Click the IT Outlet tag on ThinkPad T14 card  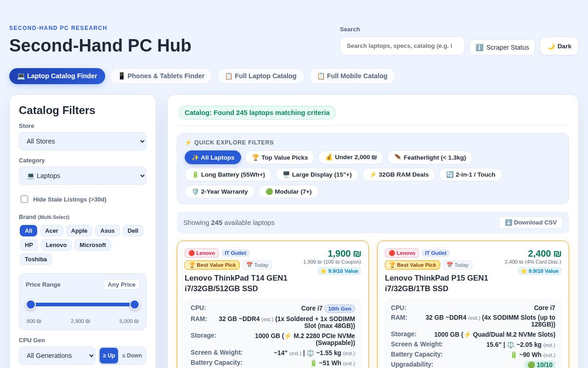pos(235,253)
